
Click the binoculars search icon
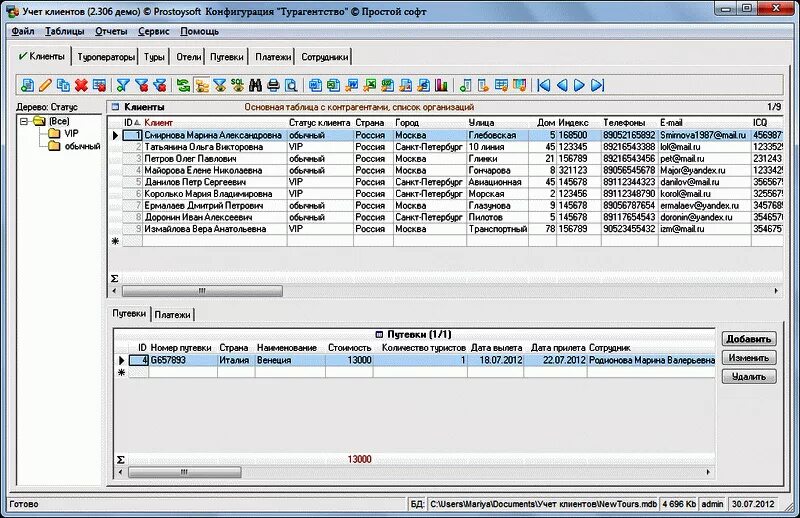(x=255, y=85)
